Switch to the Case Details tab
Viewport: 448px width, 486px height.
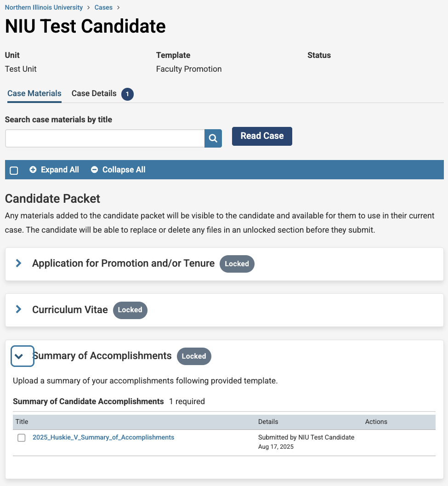pos(94,93)
